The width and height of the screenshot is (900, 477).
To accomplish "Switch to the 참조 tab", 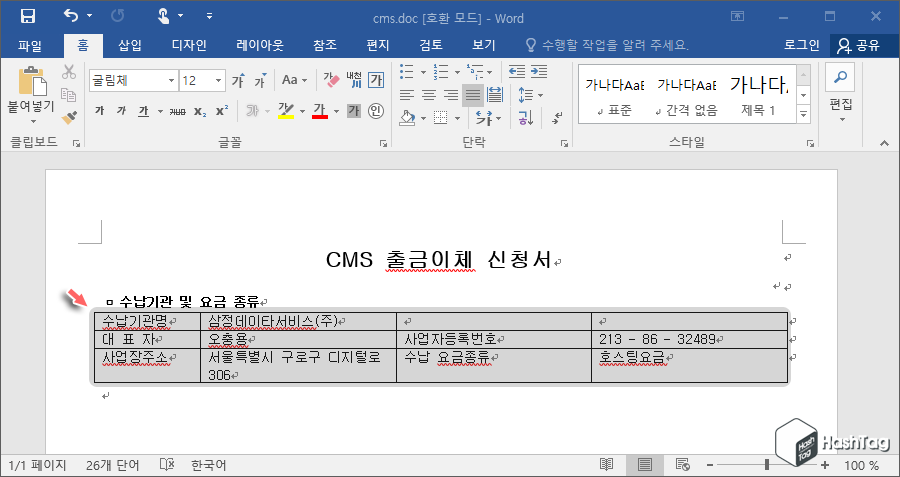I will click(x=325, y=45).
